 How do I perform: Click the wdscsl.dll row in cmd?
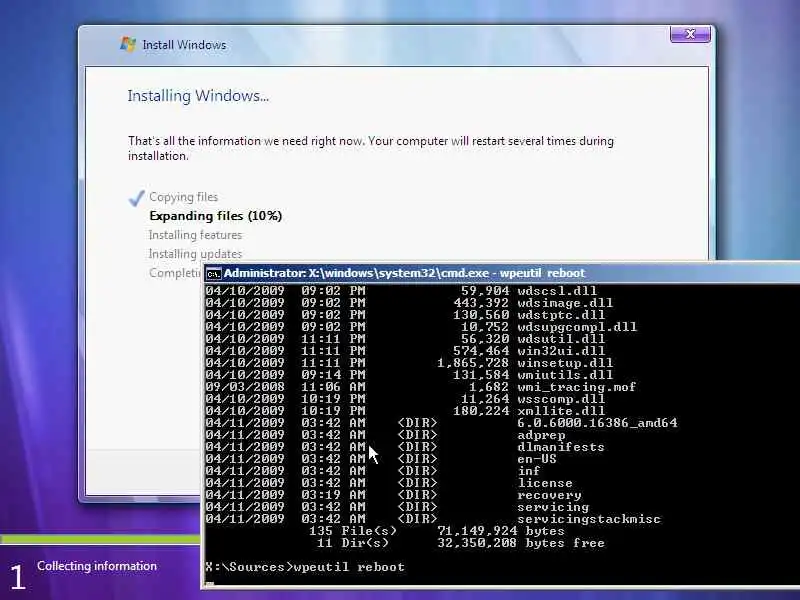401,291
